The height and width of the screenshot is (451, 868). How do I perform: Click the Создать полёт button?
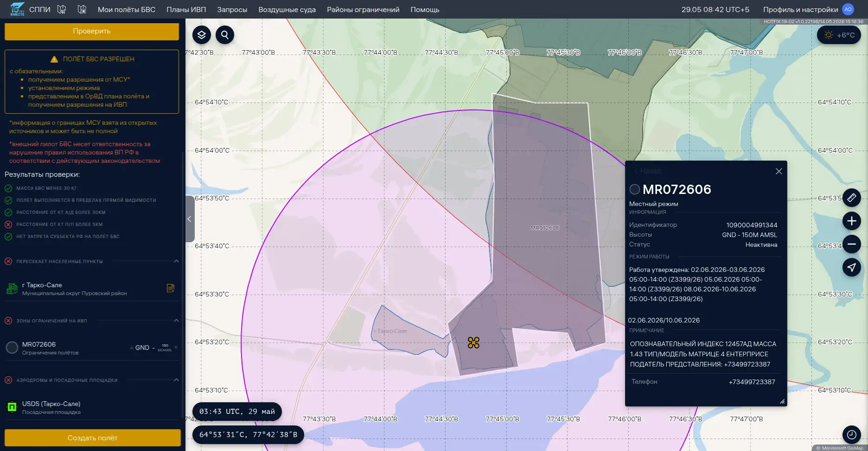tap(93, 438)
